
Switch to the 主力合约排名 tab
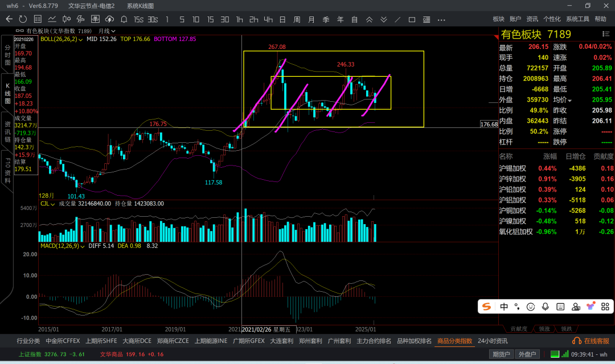click(374, 341)
